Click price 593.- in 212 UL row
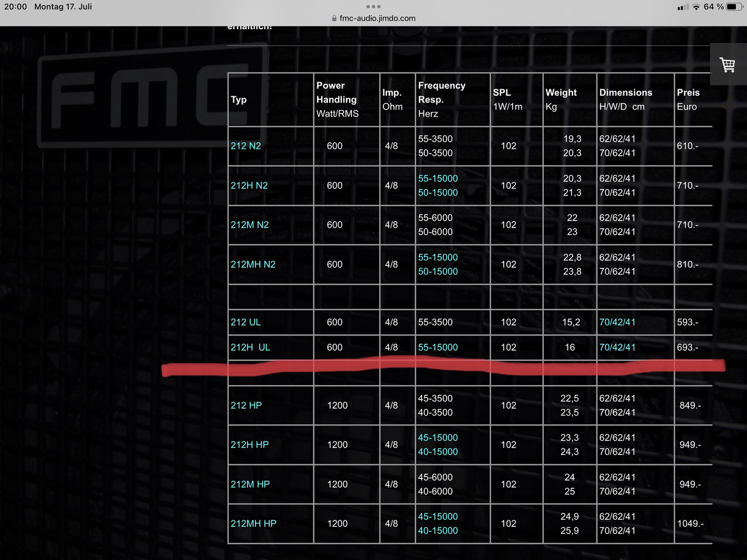Image resolution: width=747 pixels, height=560 pixels. (687, 322)
